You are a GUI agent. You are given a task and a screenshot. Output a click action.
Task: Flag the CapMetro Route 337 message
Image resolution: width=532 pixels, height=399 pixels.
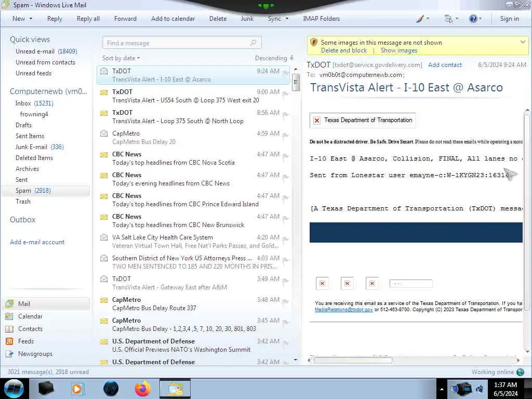pos(285,302)
